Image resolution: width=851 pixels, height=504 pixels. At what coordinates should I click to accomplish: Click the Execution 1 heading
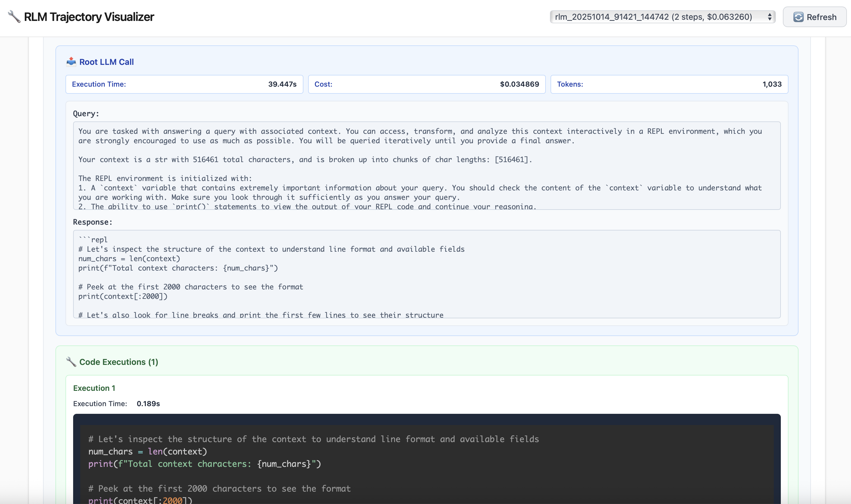pos(94,388)
